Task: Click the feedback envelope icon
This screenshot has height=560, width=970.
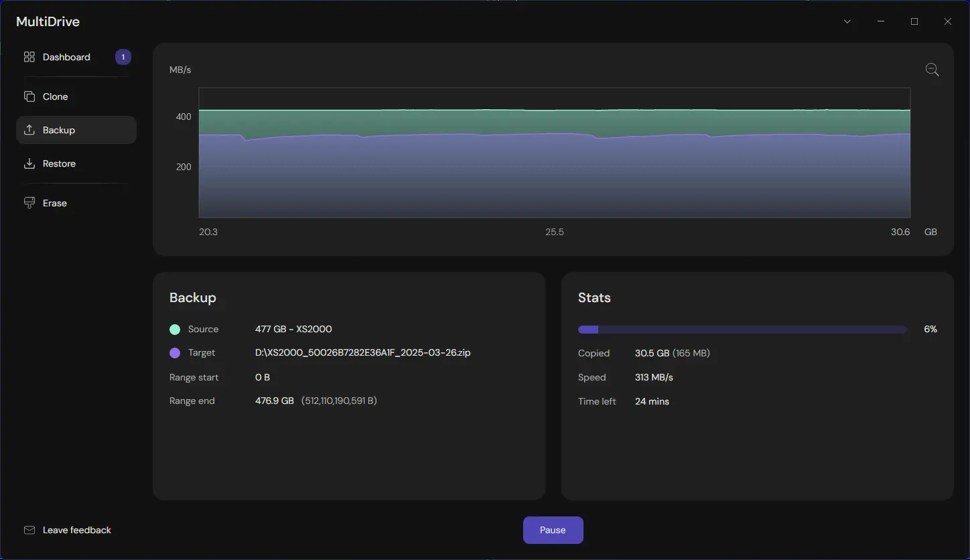Action: point(29,529)
